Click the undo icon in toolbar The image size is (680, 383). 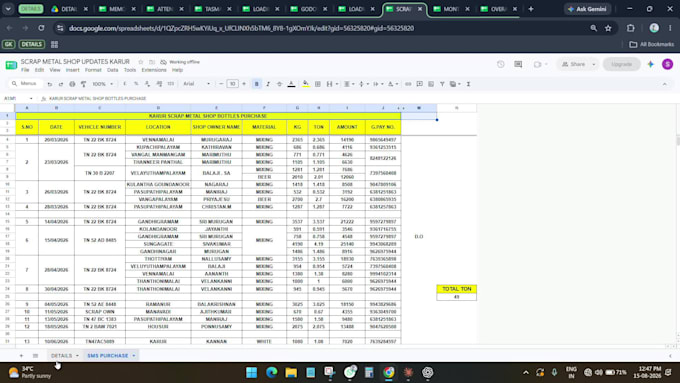[x=50, y=84]
